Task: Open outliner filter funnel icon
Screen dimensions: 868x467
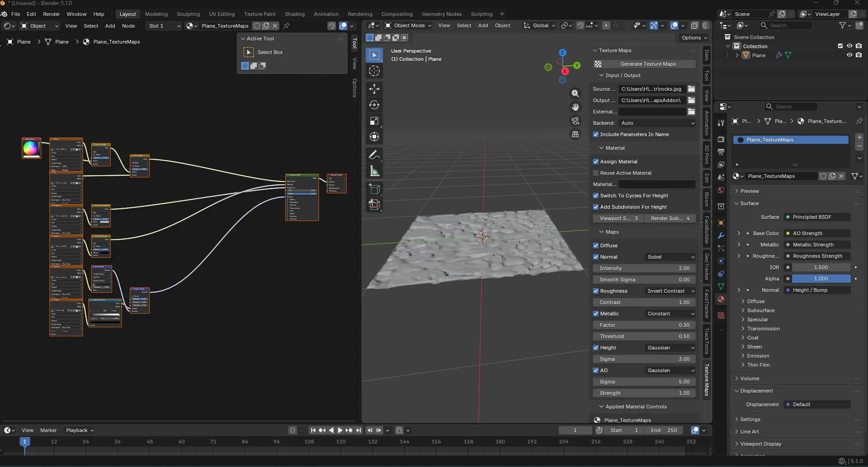Action: 843,25
